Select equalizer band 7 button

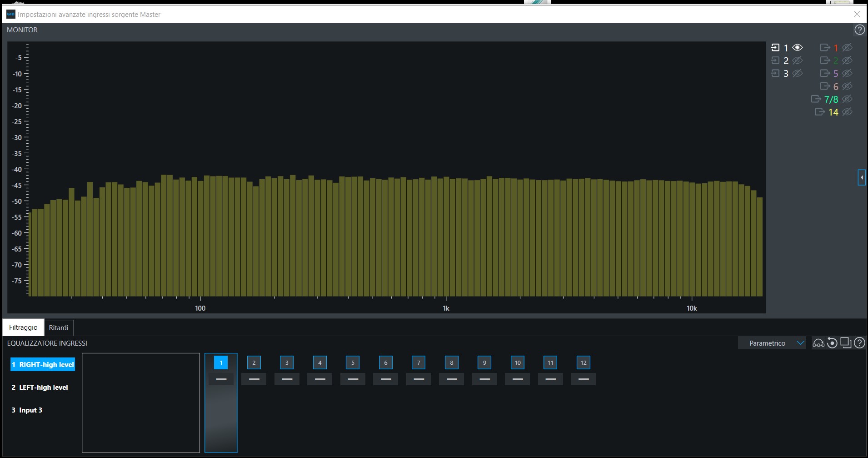(419, 362)
